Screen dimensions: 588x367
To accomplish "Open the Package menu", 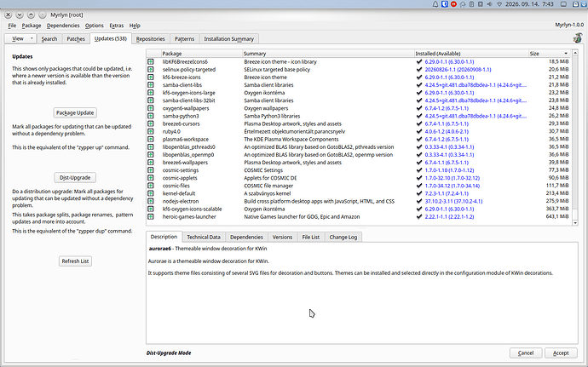I will pos(32,26).
